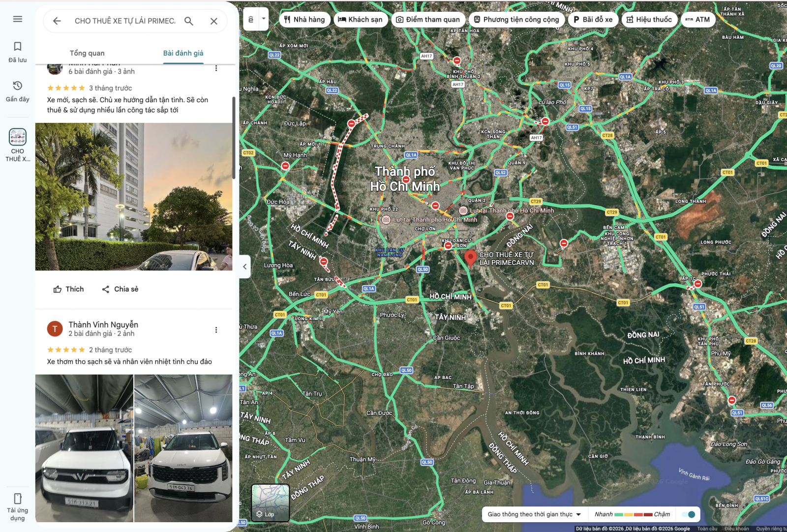Click the Thành Vinh Nguyễn reviewer name
Viewport: 787px width, 532px height.
click(103, 325)
